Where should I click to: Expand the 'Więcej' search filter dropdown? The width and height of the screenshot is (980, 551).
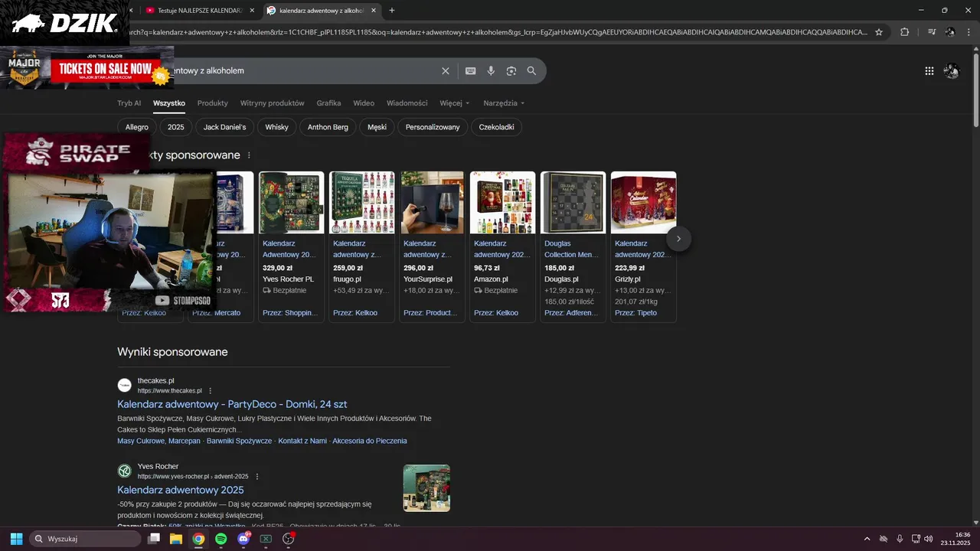455,103
